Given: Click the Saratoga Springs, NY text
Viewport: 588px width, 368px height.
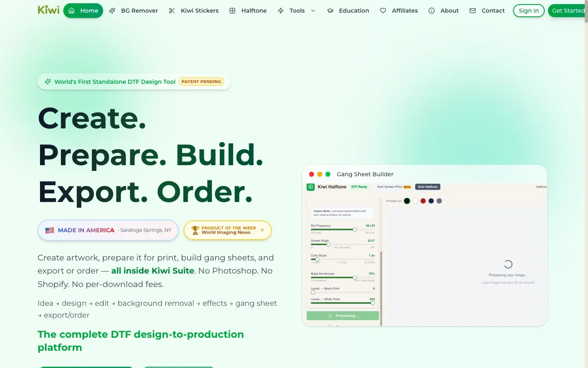Looking at the screenshot, I should pos(146,230).
